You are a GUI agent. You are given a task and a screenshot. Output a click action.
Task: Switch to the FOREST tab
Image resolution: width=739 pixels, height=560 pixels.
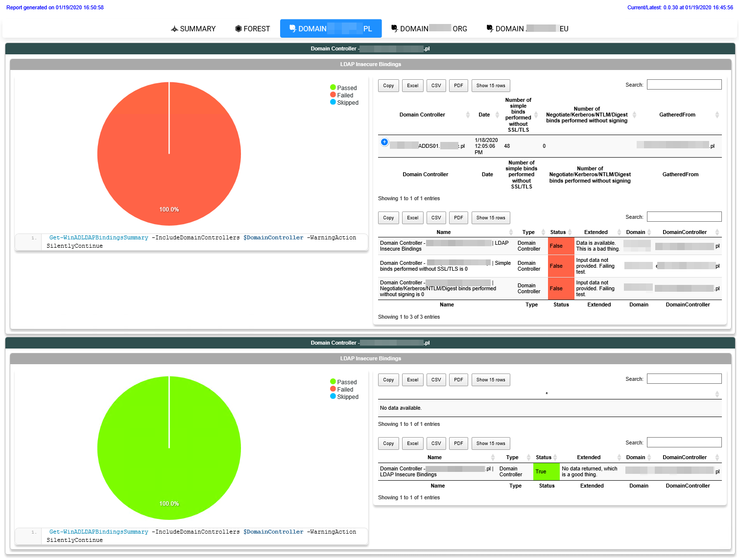tap(252, 28)
